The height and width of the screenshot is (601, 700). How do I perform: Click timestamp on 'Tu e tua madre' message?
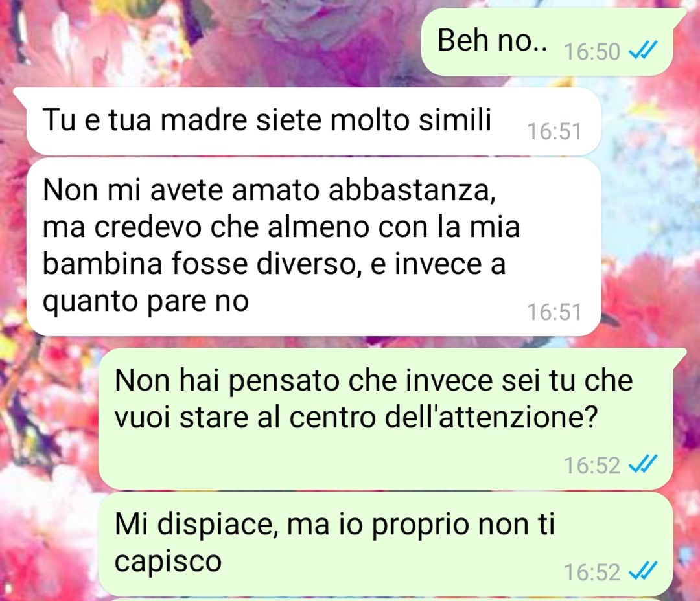point(554,131)
